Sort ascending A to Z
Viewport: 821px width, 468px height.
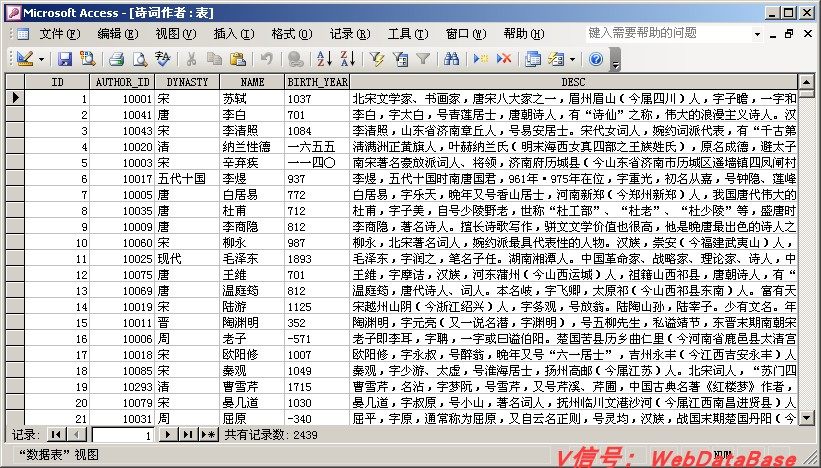(324, 59)
